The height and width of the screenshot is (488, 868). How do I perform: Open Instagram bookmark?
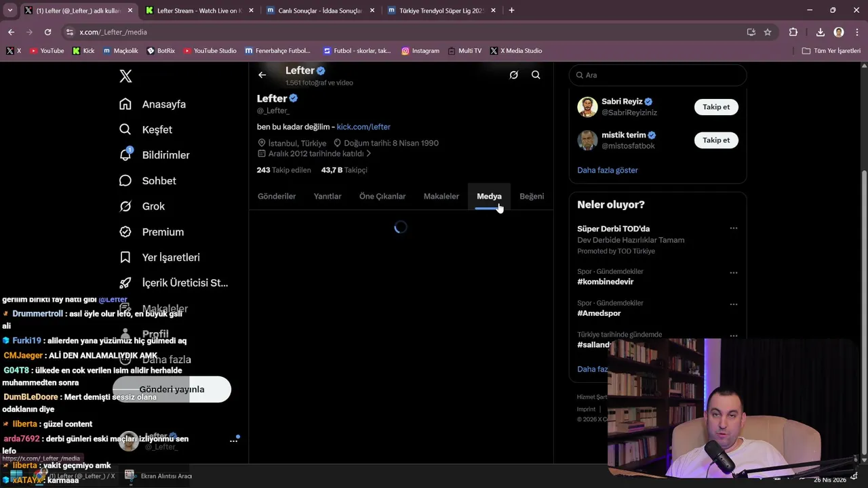(x=420, y=51)
